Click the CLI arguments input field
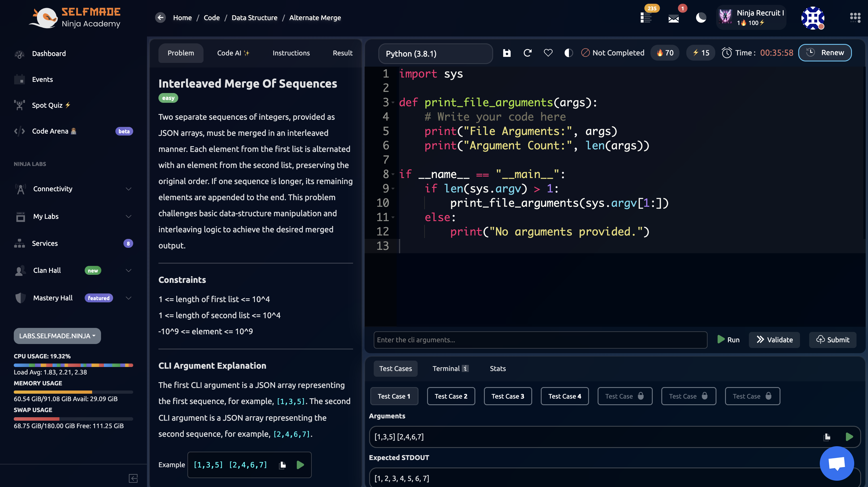This screenshot has width=868, height=487. 540,340
